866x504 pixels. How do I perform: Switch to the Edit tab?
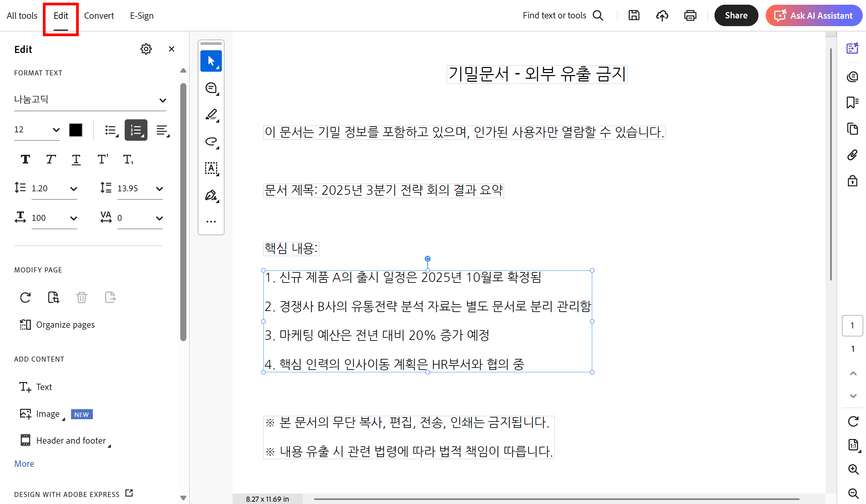point(61,15)
